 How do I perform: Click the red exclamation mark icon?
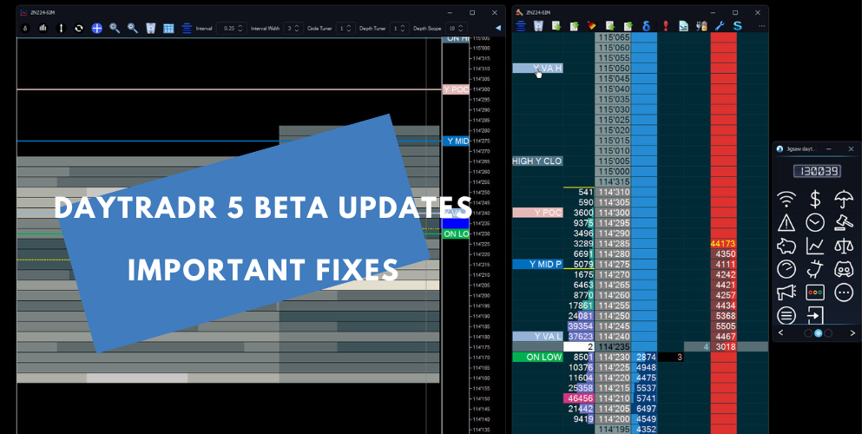pyautogui.click(x=666, y=25)
